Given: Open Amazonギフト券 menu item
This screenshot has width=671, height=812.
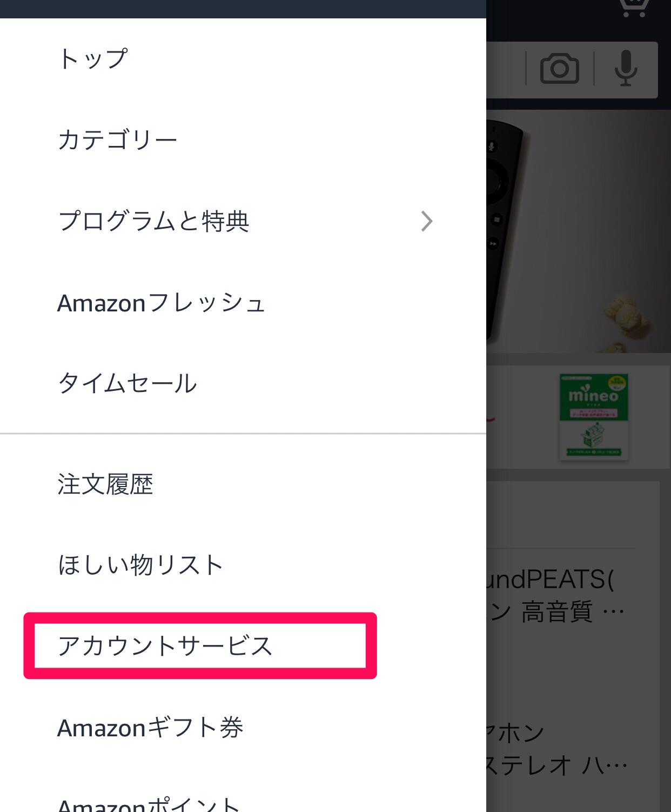Looking at the screenshot, I should (x=150, y=728).
